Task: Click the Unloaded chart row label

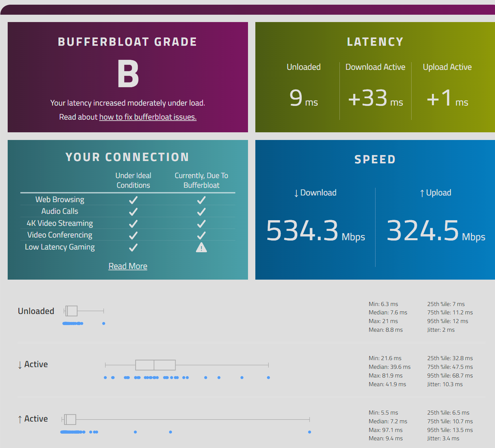Action: click(x=36, y=311)
